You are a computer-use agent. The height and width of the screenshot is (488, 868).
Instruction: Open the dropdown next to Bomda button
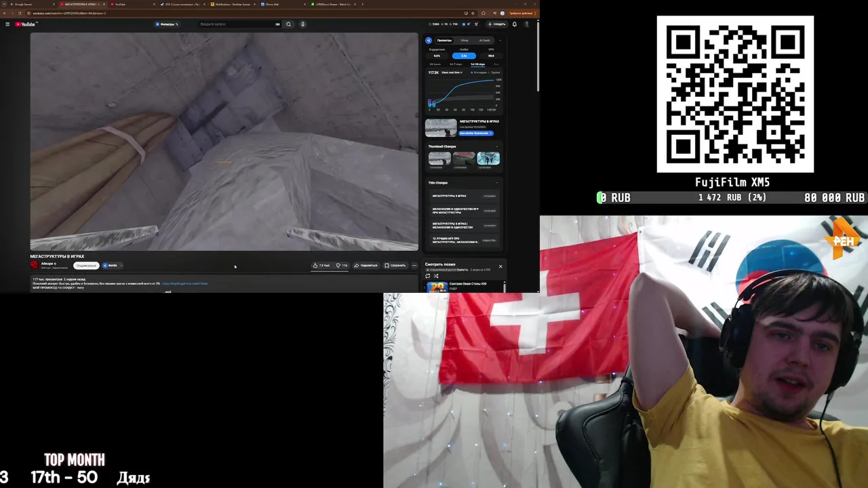pos(121,266)
